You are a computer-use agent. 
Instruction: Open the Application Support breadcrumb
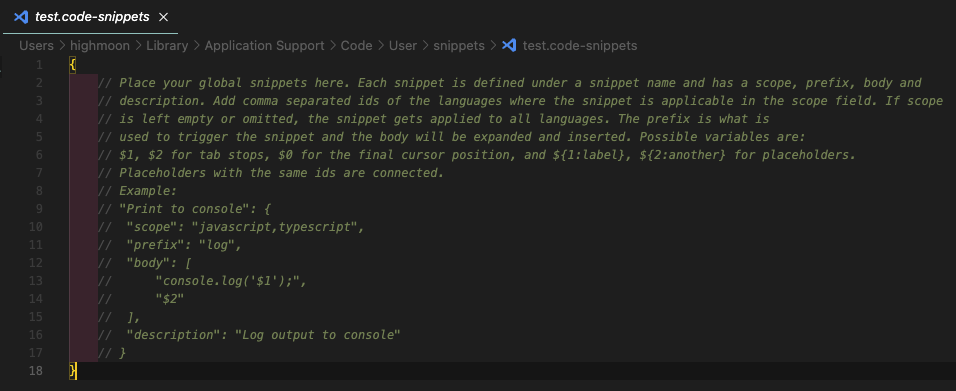pyautogui.click(x=265, y=45)
